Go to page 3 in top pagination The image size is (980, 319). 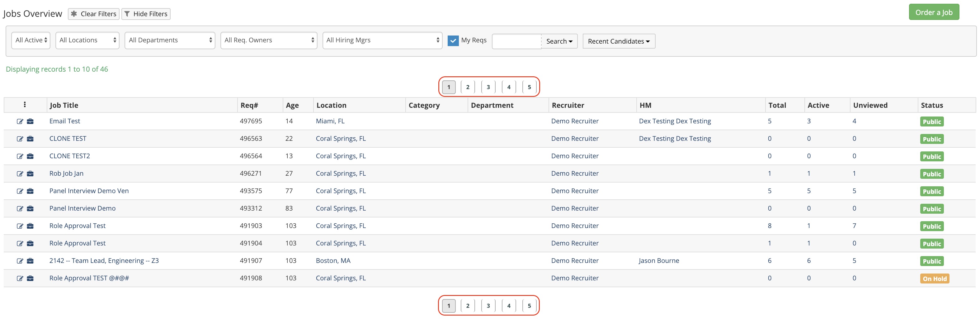[x=488, y=87]
